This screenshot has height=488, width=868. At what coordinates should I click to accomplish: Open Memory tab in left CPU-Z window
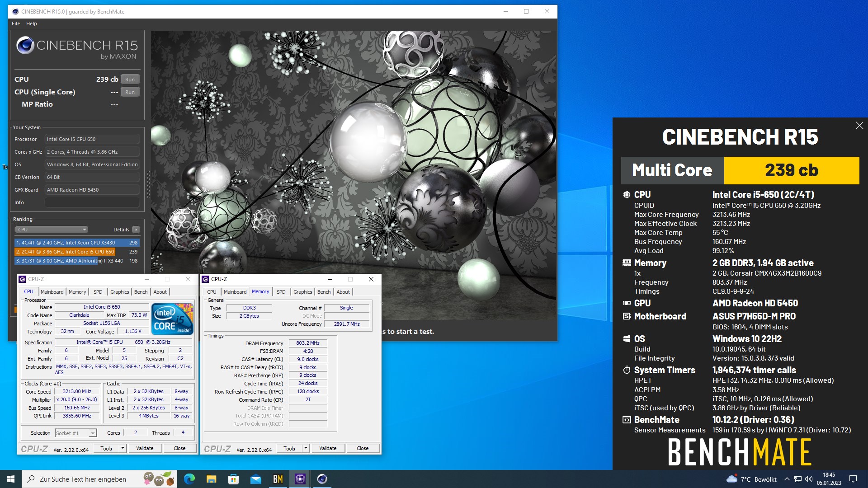click(77, 292)
